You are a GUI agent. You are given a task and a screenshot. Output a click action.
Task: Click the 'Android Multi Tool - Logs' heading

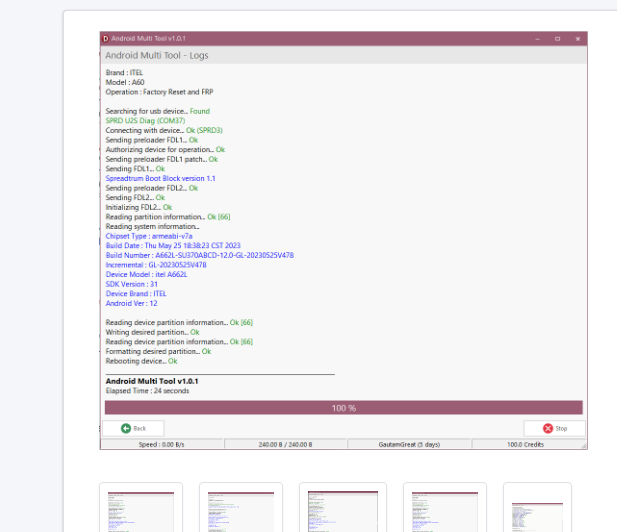click(157, 55)
